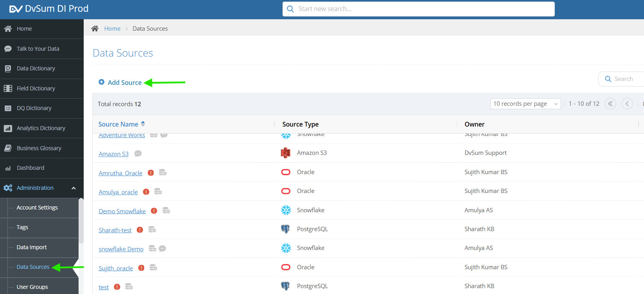
Task: Click the red alert icon beside Sharath-test
Action: [140, 230]
